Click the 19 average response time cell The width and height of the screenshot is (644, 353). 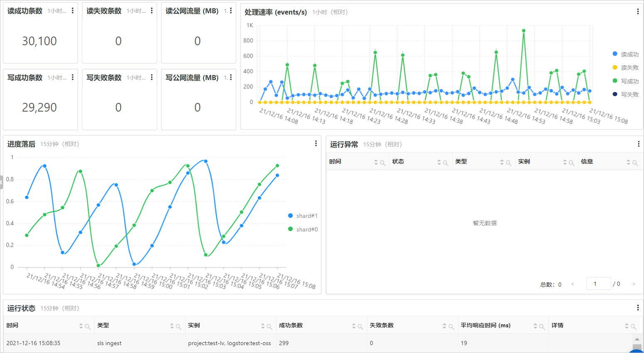coord(464,343)
